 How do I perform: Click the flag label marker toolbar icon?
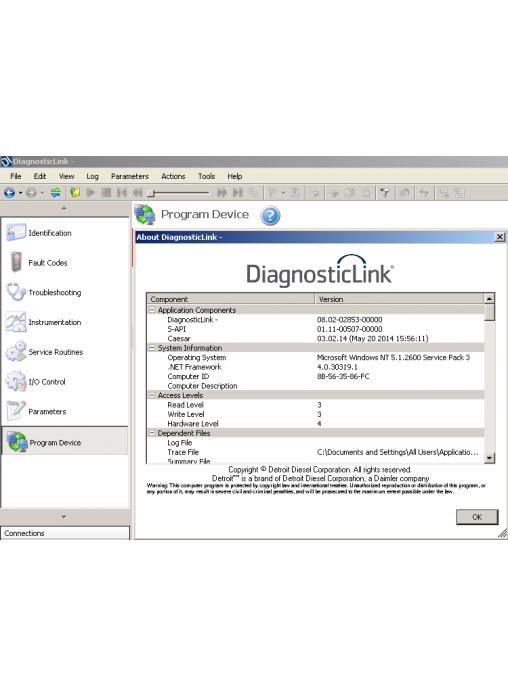[273, 193]
